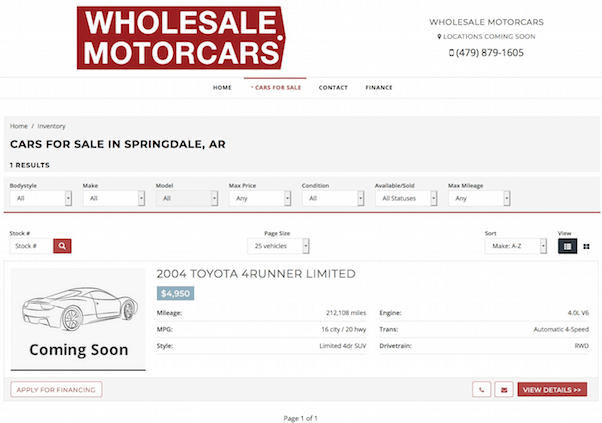
Task: Expand the Condition filter dropdown
Action: (333, 198)
